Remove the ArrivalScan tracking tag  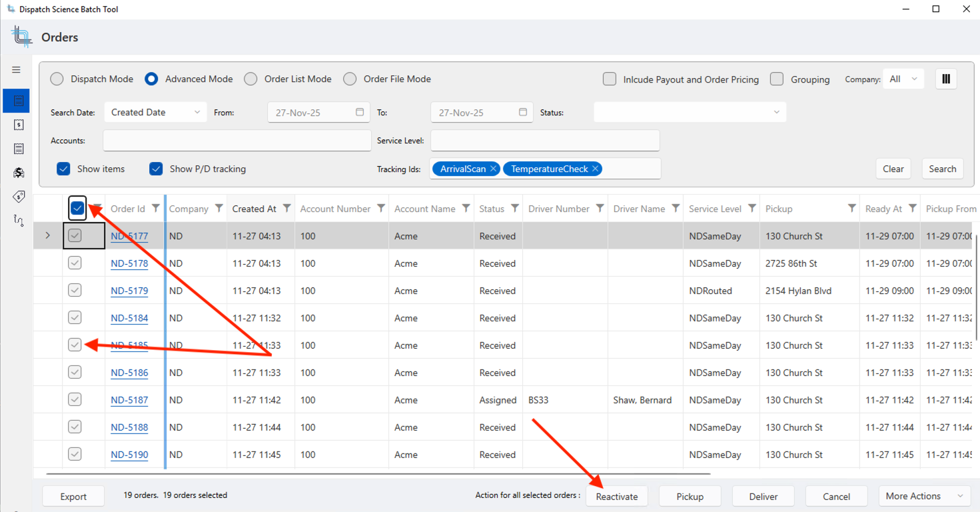point(493,169)
